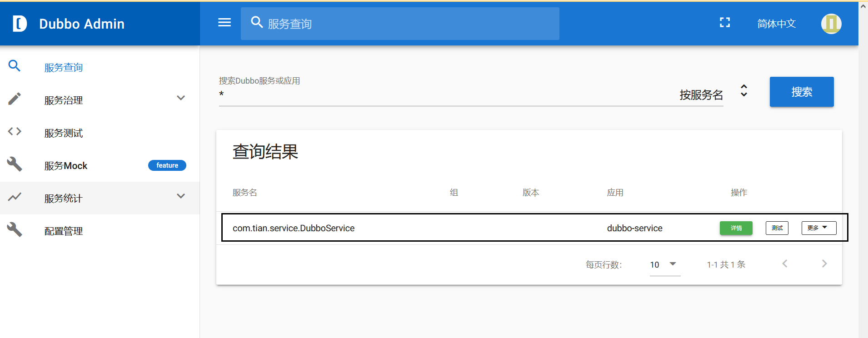The height and width of the screenshot is (338, 868).
Task: Click the 组 column header
Action: click(454, 193)
